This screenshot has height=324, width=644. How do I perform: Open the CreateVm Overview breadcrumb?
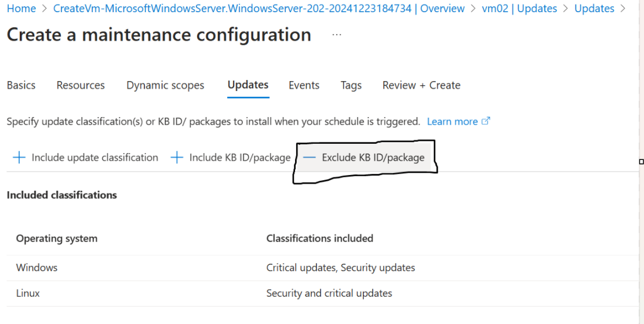click(x=259, y=8)
